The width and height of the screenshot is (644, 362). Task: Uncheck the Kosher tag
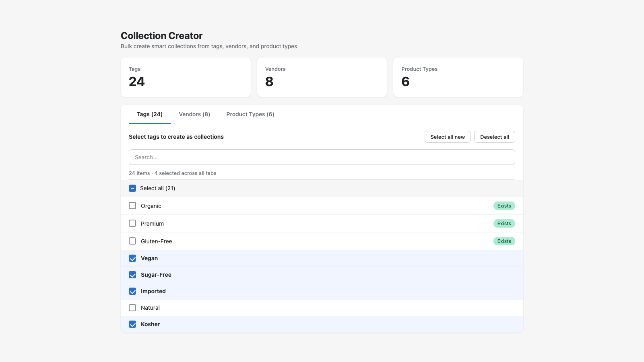[x=132, y=324]
